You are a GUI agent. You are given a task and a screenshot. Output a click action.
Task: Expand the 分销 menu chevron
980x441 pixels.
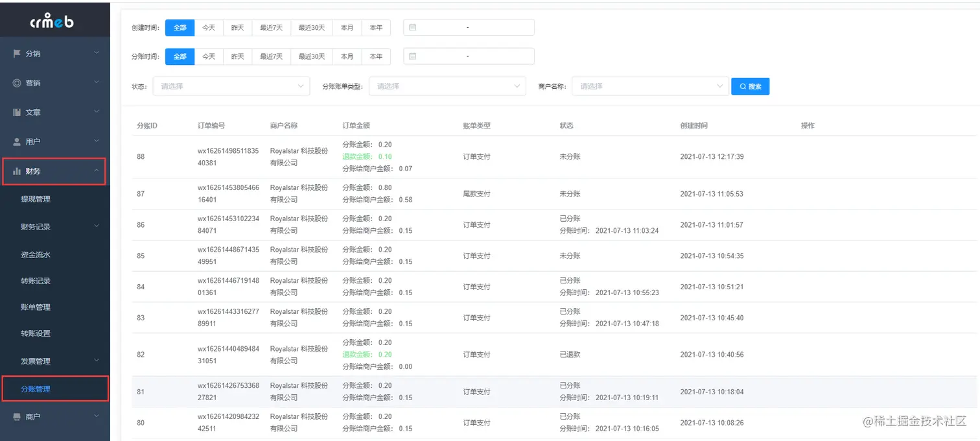pos(97,53)
